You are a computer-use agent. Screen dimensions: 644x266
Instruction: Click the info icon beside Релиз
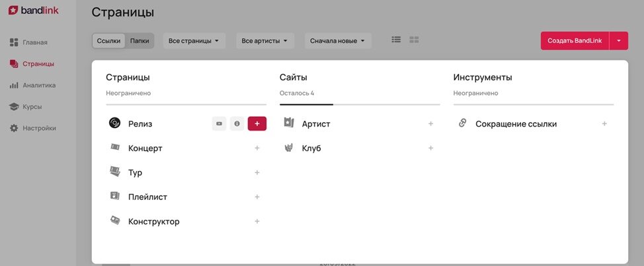[237, 124]
